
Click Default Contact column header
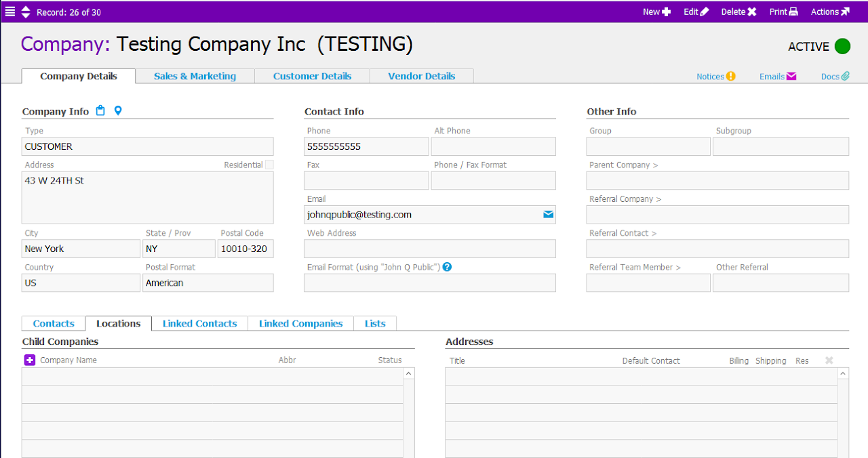[x=651, y=360]
